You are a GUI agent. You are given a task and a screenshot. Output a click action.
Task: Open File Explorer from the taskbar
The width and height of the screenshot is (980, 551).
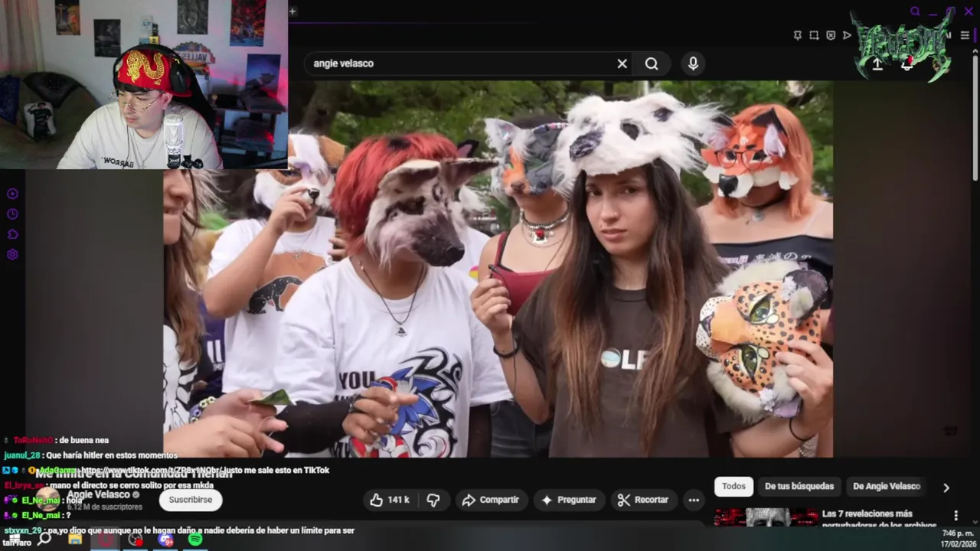(75, 539)
